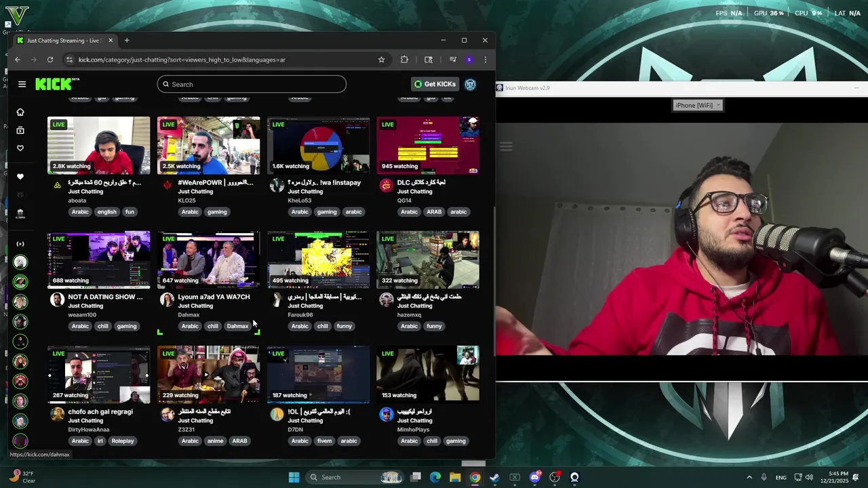868x488 pixels.
Task: Open the Windows taskbar Search box
Action: tap(355, 477)
